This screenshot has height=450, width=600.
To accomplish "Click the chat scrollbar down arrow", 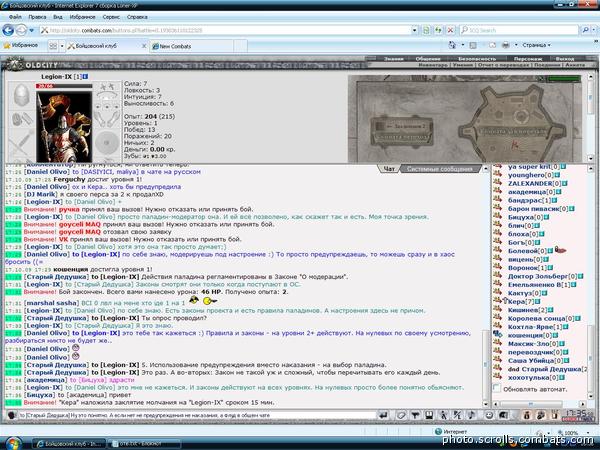I will tap(486, 403).
